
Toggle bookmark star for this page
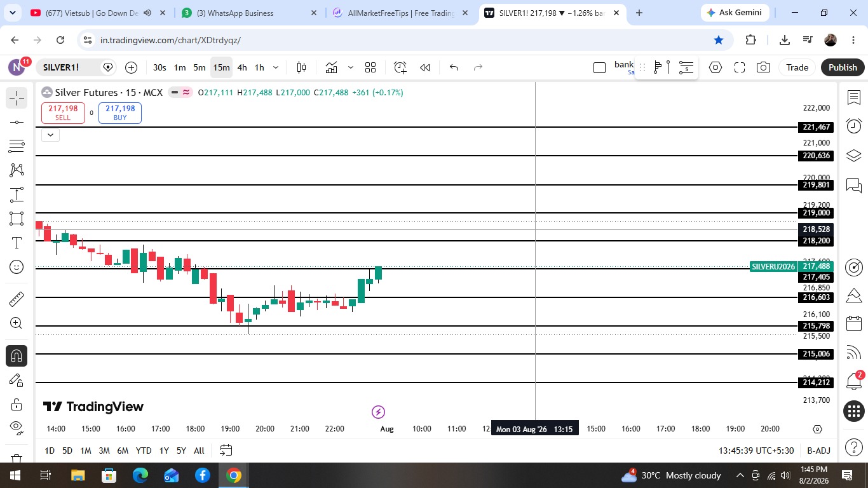click(719, 40)
